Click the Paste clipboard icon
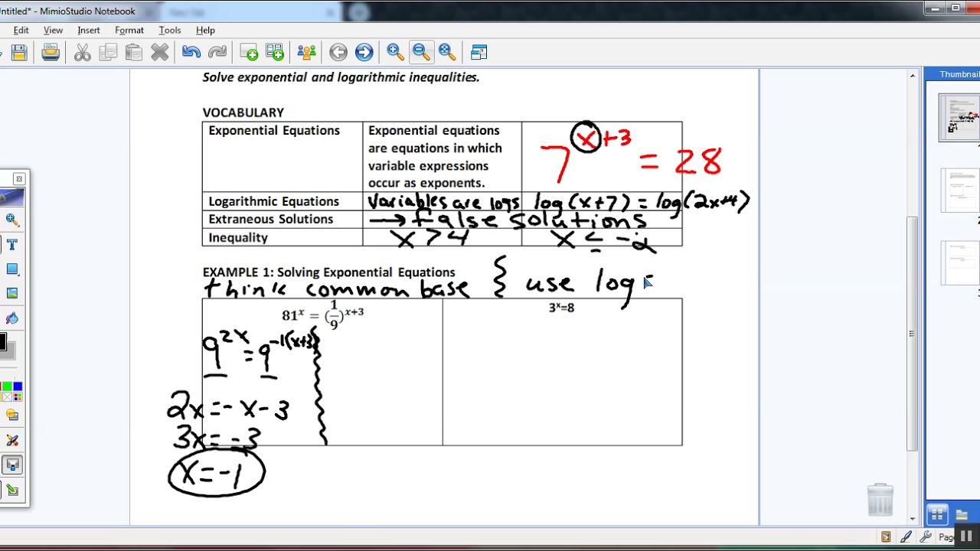980x551 pixels. point(134,52)
